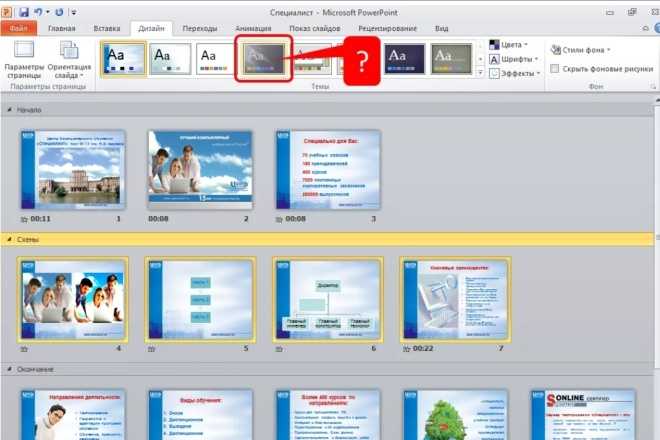660x440 pixels.
Task: Open the Рецензирование tab
Action: pos(387,28)
